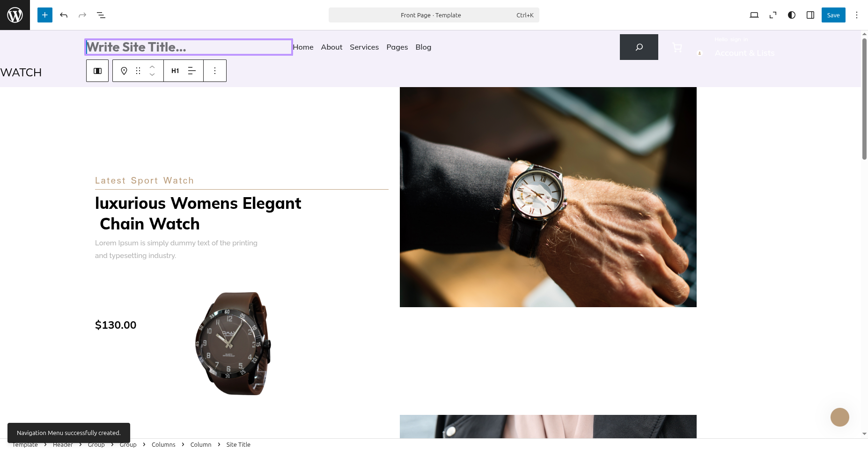Click the Services navigation item
This screenshot has width=868, height=450.
364,47
